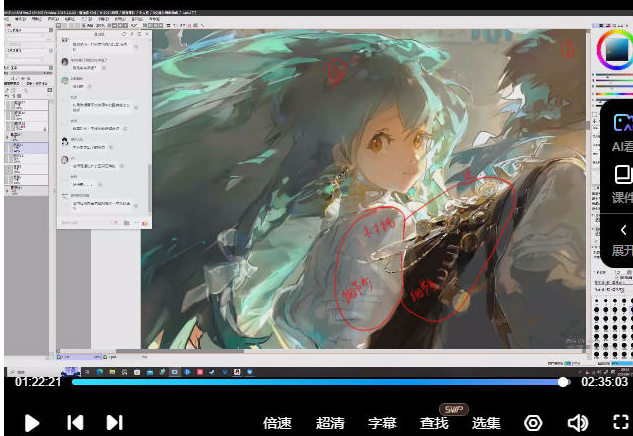The height and width of the screenshot is (436, 633).
Task: Click the canvas horizontal scrollbar
Action: (180, 351)
